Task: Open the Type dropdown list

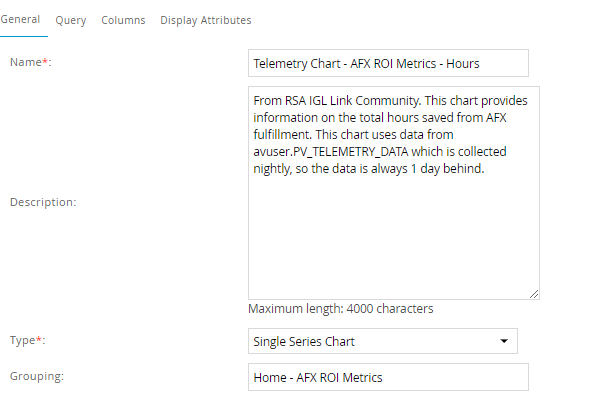Action: (x=382, y=341)
